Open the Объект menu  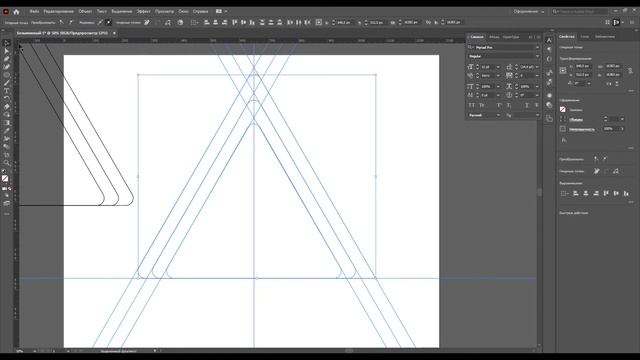click(x=85, y=11)
